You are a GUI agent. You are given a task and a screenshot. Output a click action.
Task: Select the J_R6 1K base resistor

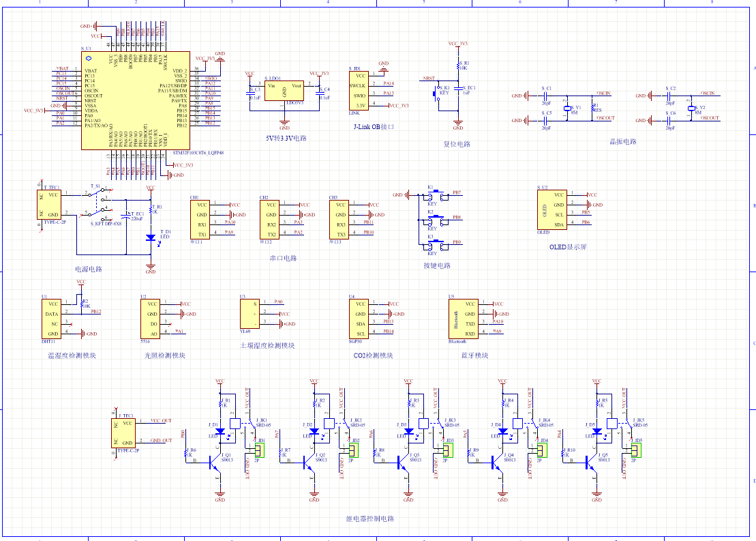[x=186, y=454]
